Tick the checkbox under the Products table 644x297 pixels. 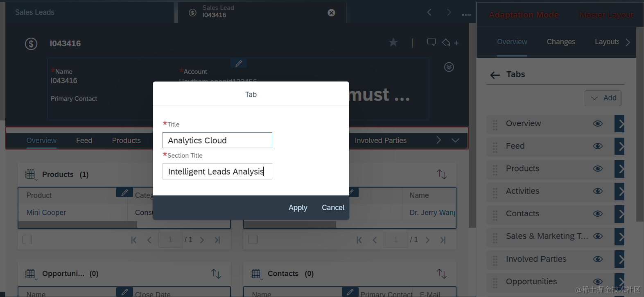pos(27,240)
